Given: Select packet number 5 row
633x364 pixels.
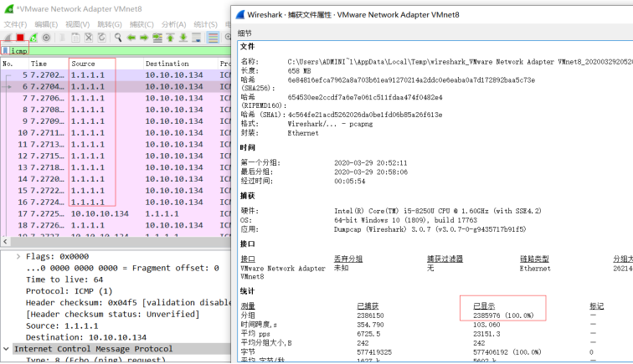Looking at the screenshot, I should point(116,75).
